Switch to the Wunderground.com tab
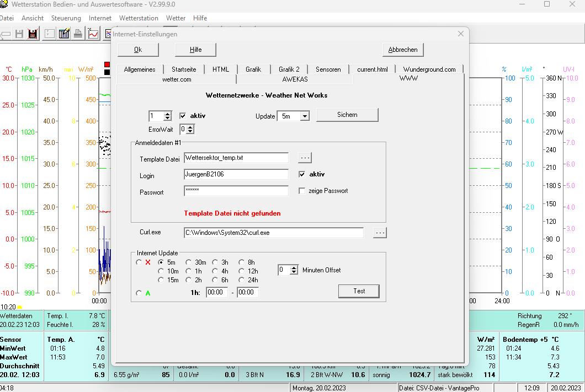585x392 pixels. (x=429, y=69)
